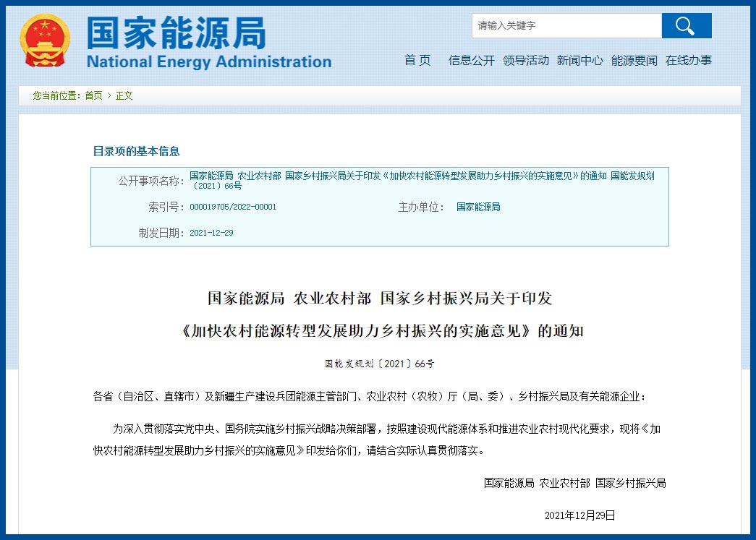This screenshot has width=756, height=540.
Task: Click the National Energy Administration English title
Action: (x=209, y=61)
